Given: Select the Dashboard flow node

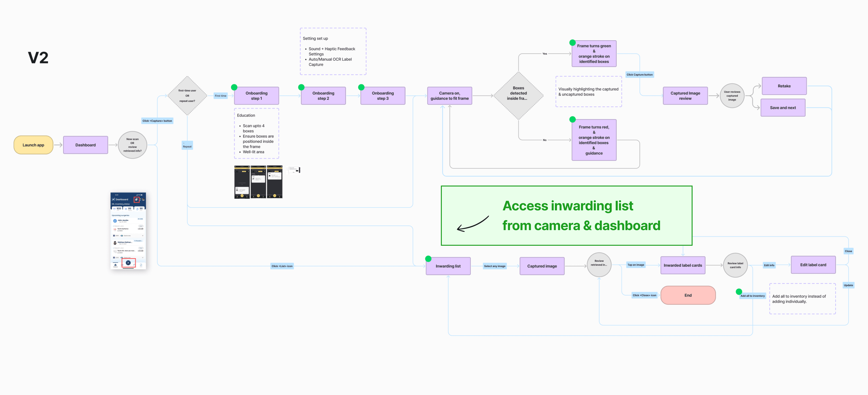Looking at the screenshot, I should [x=86, y=145].
